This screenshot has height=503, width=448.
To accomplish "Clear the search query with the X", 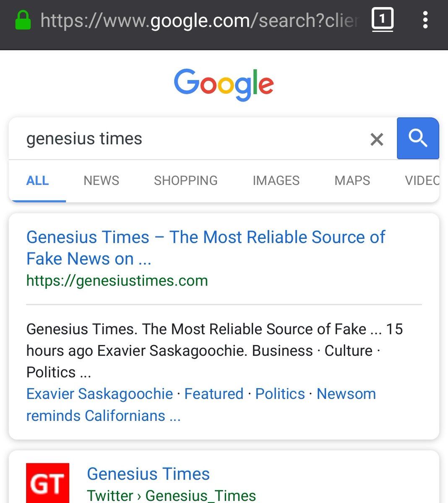I will click(x=377, y=139).
